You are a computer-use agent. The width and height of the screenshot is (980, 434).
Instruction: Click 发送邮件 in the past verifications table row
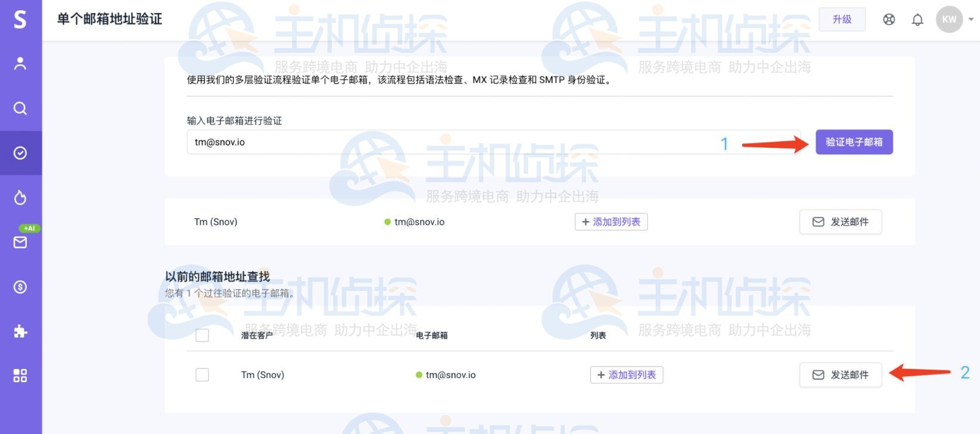tap(841, 375)
